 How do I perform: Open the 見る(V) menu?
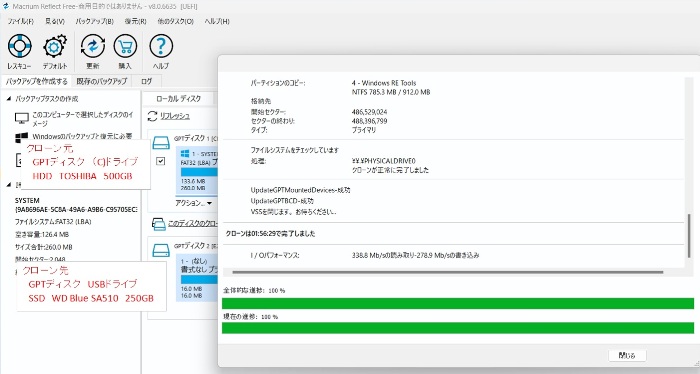[x=55, y=21]
